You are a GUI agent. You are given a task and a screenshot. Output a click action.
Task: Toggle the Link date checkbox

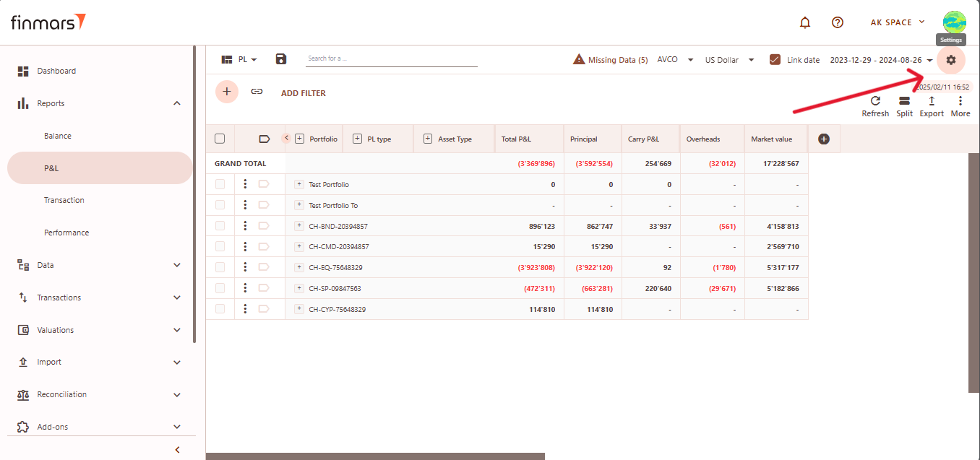pyautogui.click(x=775, y=60)
